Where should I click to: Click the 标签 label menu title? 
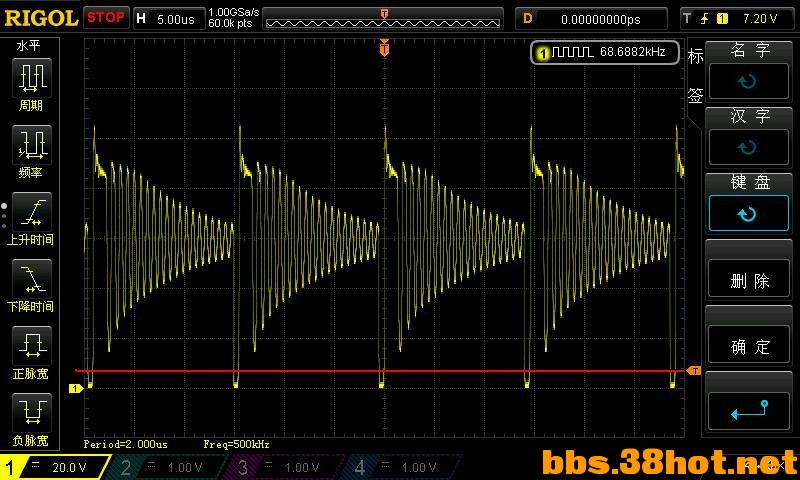(x=695, y=75)
